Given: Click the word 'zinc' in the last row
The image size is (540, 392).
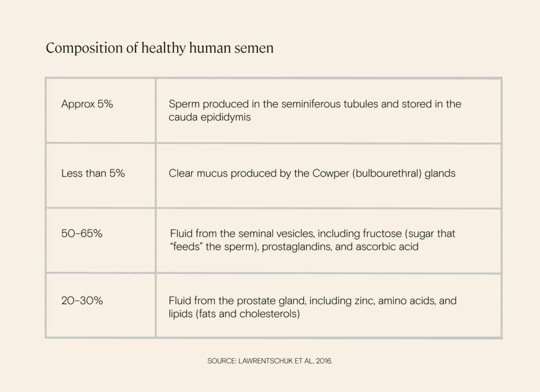Looking at the screenshot, I should (x=365, y=301).
